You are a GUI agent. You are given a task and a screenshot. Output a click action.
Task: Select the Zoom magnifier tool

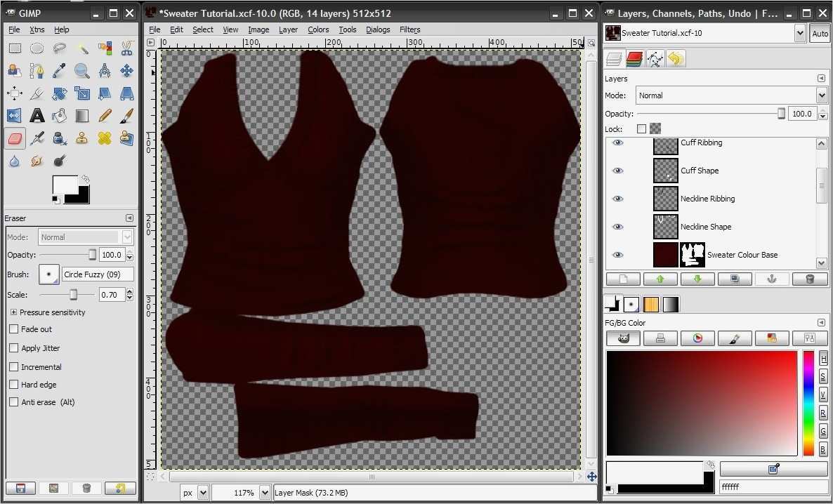pos(81,71)
